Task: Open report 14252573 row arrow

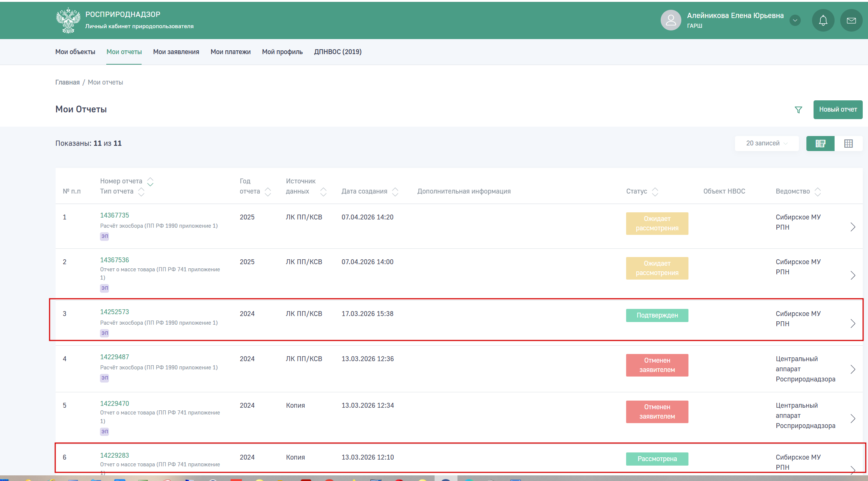Action: coord(853,324)
